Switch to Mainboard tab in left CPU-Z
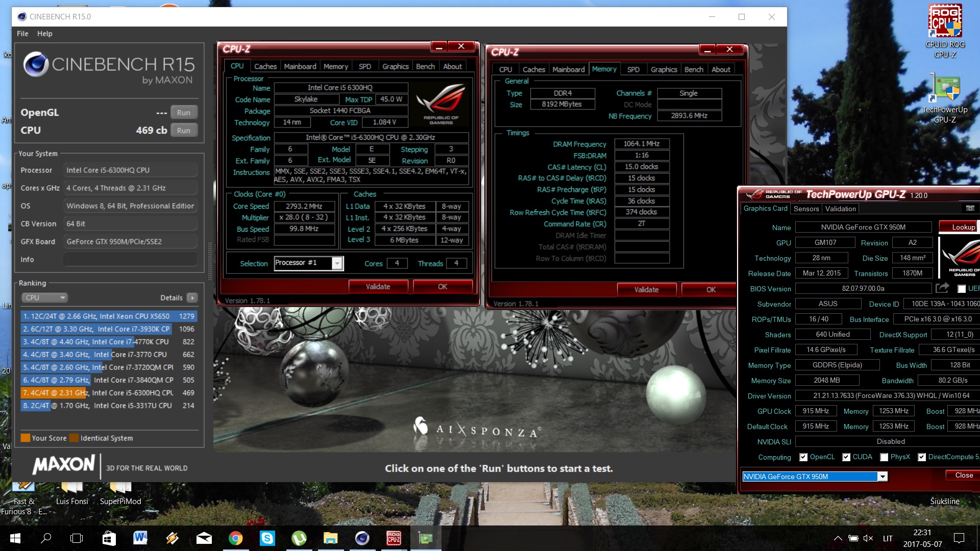The width and height of the screenshot is (980, 551). point(300,66)
